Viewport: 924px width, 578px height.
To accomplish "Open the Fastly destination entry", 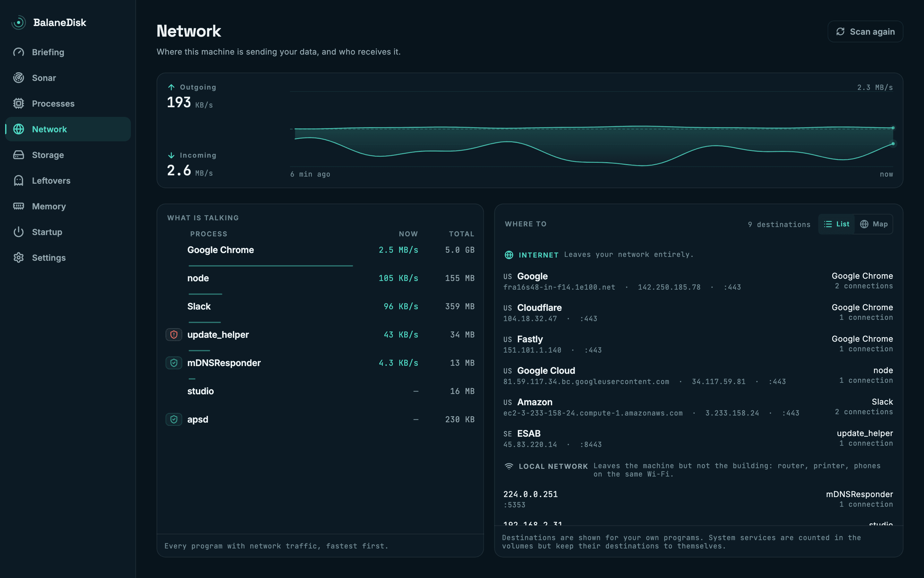I will pos(698,344).
